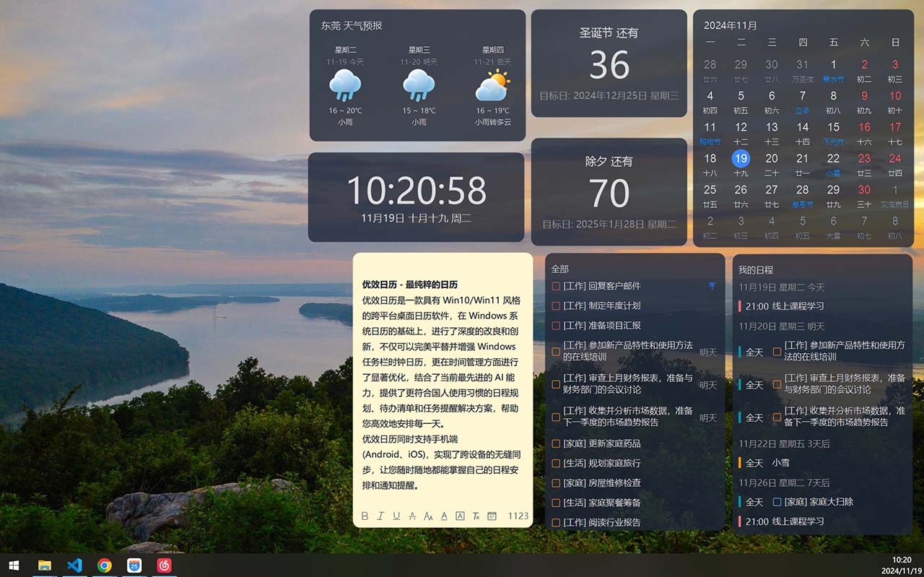Clear text formatting in the note toolbar
924x577 pixels.
click(476, 516)
